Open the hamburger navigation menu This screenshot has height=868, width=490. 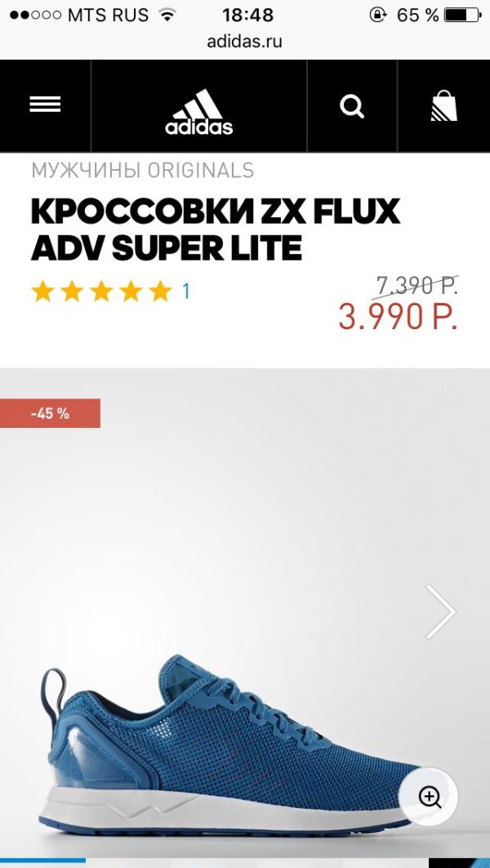[x=45, y=105]
